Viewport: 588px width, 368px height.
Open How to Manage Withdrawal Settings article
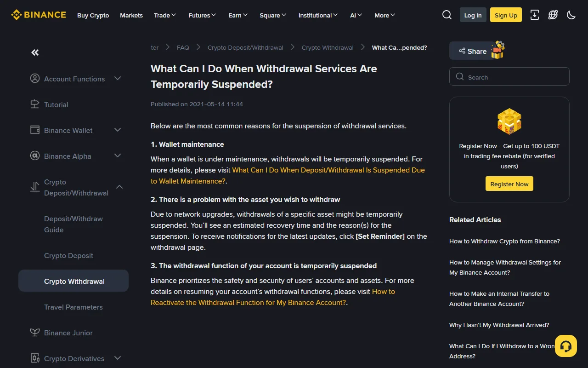click(x=505, y=267)
